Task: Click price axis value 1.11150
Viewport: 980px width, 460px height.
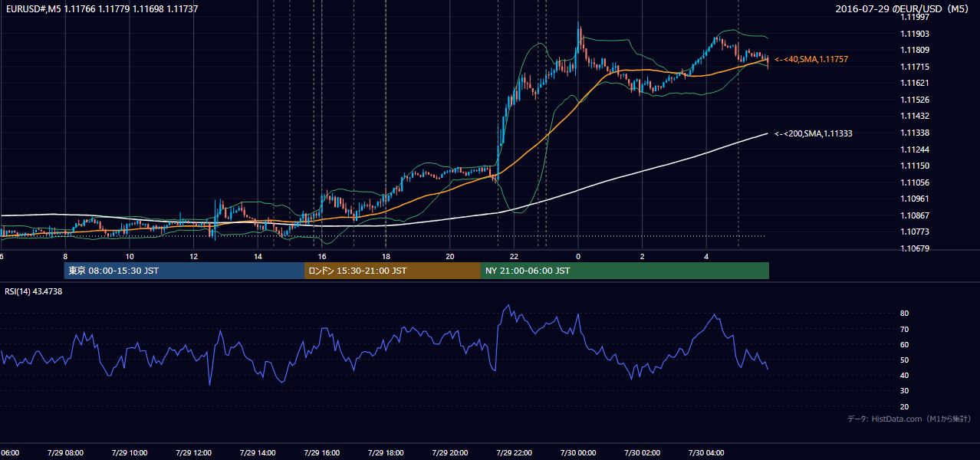Action: click(914, 166)
